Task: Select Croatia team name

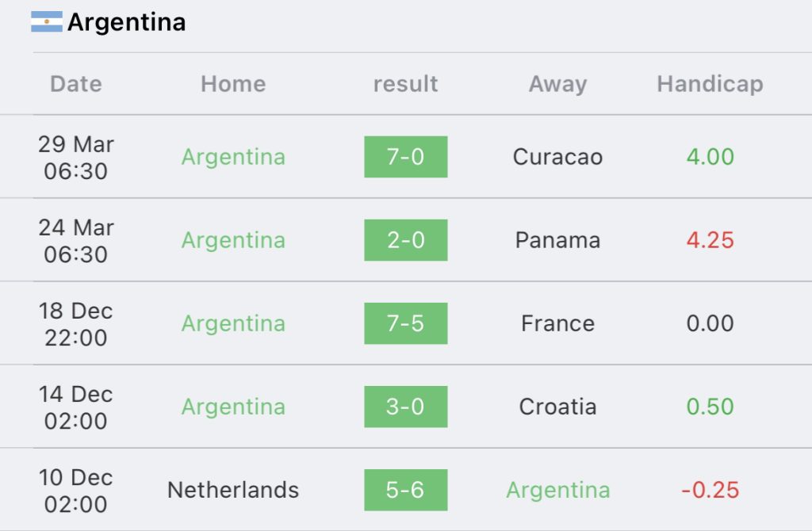Action: [x=557, y=407]
